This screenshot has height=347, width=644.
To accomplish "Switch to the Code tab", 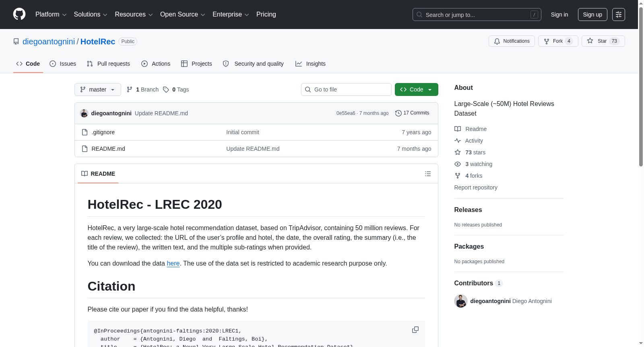I will [x=28, y=64].
